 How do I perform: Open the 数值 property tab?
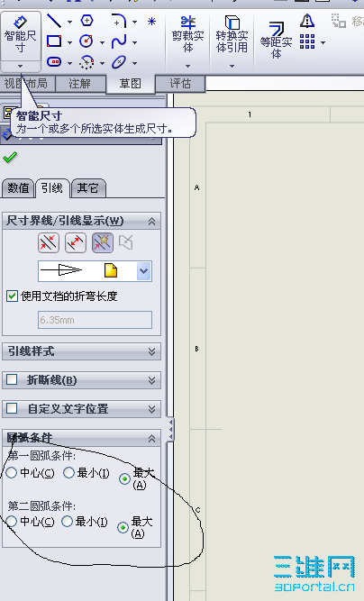18,188
